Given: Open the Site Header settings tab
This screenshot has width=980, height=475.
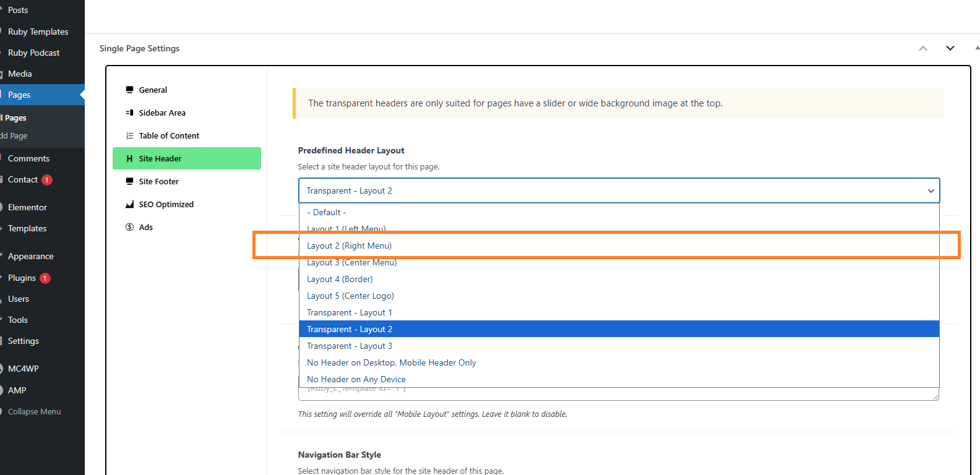Looking at the screenshot, I should pos(187,158).
